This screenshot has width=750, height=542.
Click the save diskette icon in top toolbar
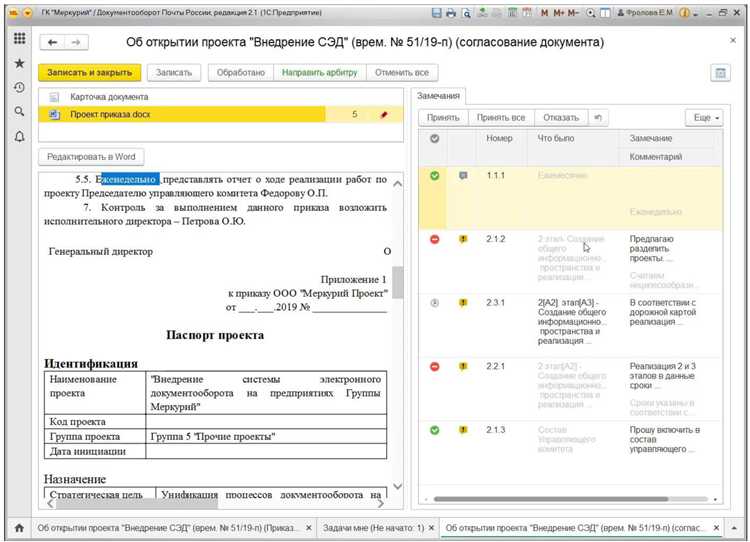(x=436, y=13)
